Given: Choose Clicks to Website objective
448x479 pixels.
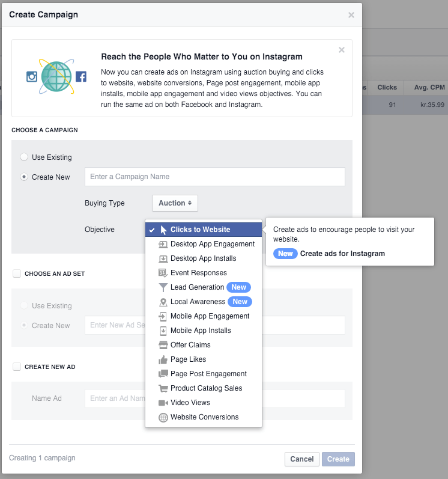Looking at the screenshot, I should [204, 230].
